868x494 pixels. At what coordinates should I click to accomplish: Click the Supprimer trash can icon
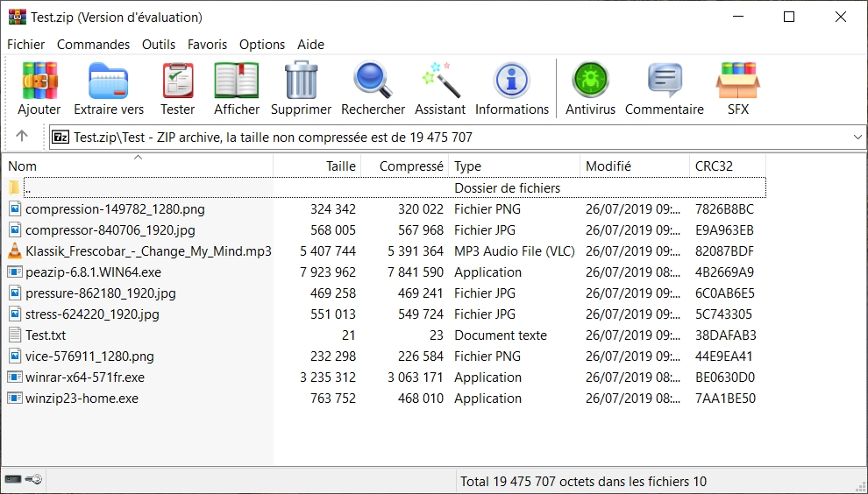coord(301,81)
